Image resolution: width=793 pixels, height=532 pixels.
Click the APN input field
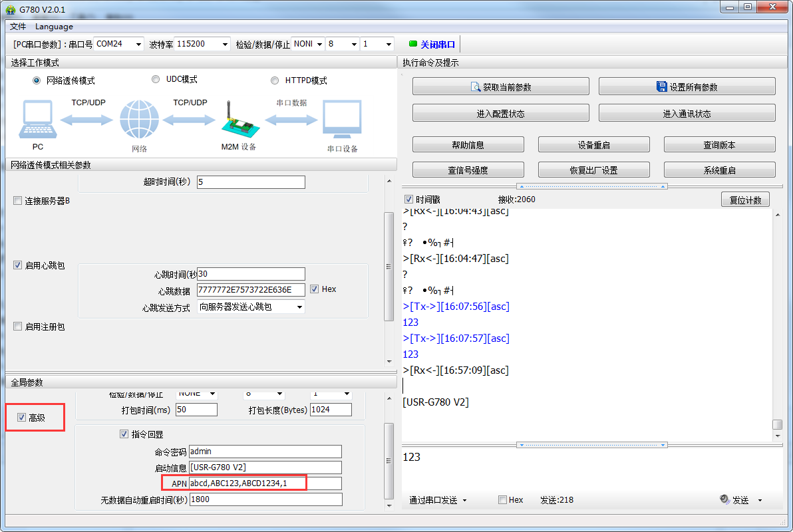coord(265,483)
